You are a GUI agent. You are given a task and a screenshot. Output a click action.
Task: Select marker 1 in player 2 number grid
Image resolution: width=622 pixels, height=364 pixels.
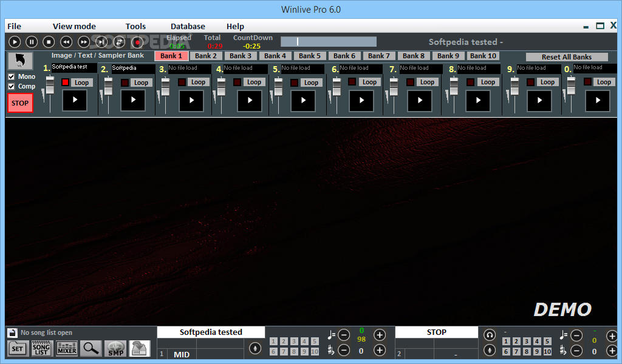click(506, 342)
